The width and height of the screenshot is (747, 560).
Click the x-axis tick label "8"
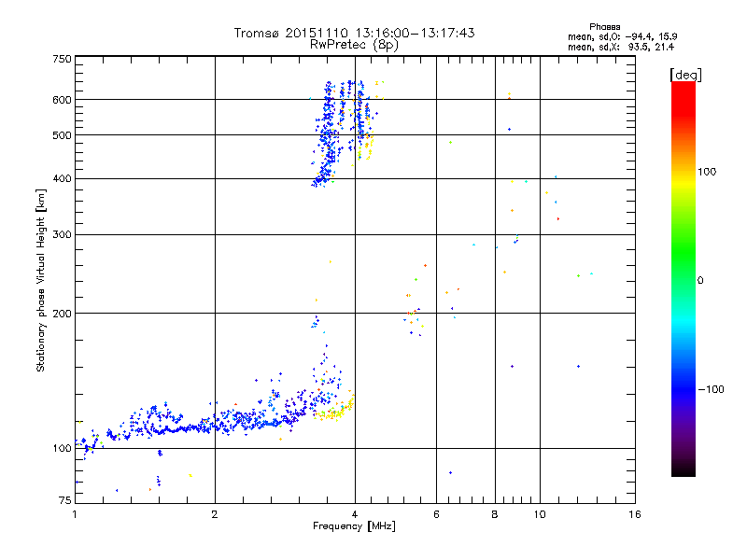[495, 514]
